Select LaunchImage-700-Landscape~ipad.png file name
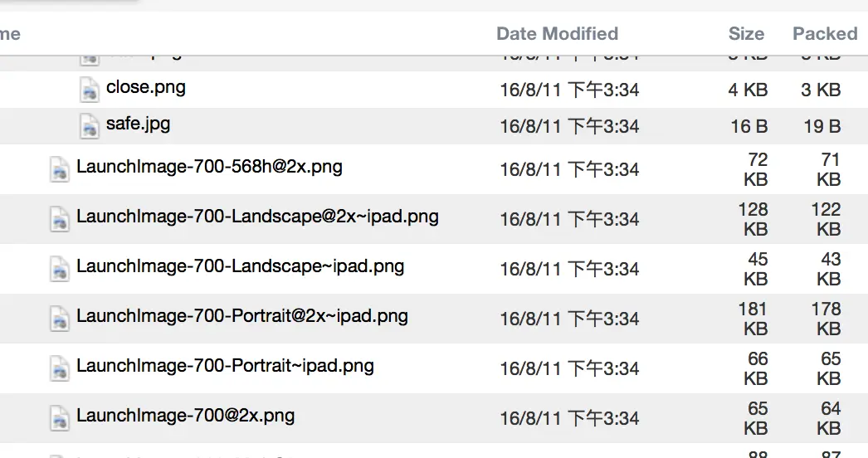Viewport: 868px width, 458px height. [x=241, y=266]
